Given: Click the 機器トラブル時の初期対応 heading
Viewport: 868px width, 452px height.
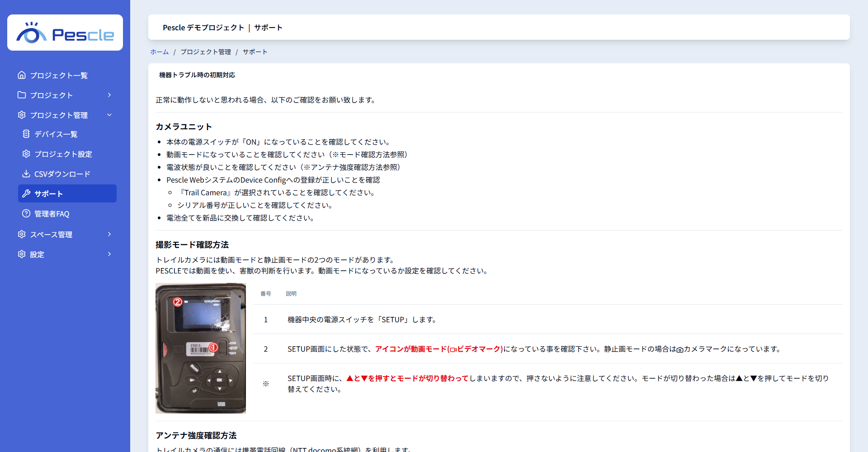Looking at the screenshot, I should pos(197,75).
